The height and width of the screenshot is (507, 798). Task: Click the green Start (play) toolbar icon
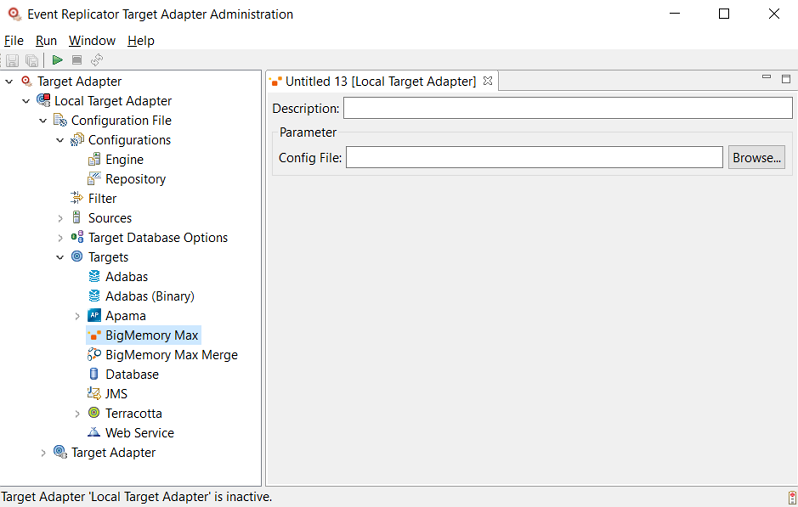pos(58,61)
